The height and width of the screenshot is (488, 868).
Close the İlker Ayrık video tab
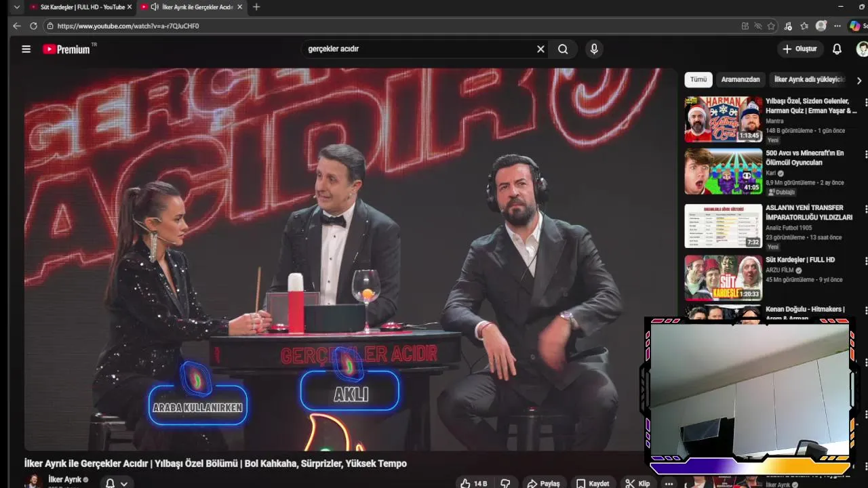click(240, 7)
